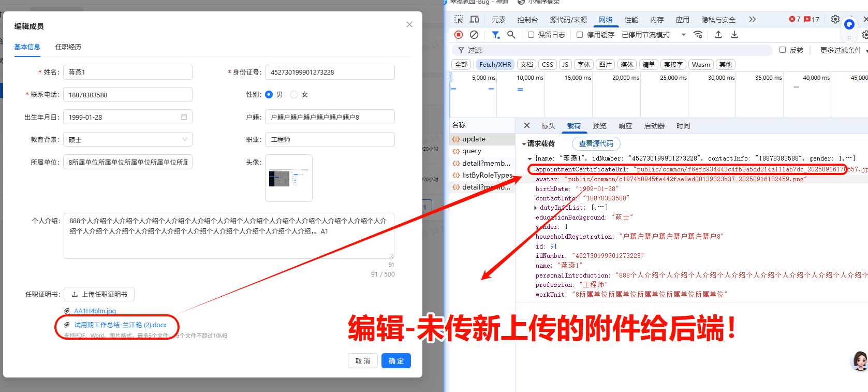Close the request details pane X

click(x=527, y=125)
